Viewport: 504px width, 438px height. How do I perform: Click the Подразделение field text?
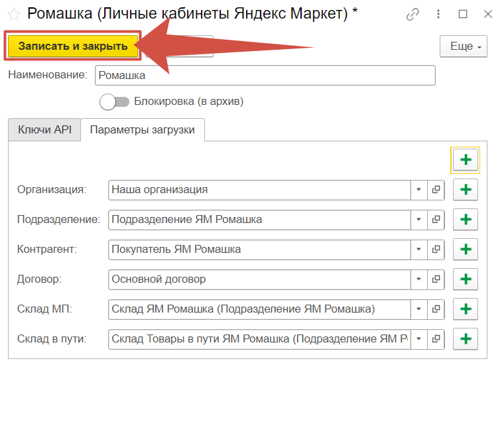click(259, 220)
